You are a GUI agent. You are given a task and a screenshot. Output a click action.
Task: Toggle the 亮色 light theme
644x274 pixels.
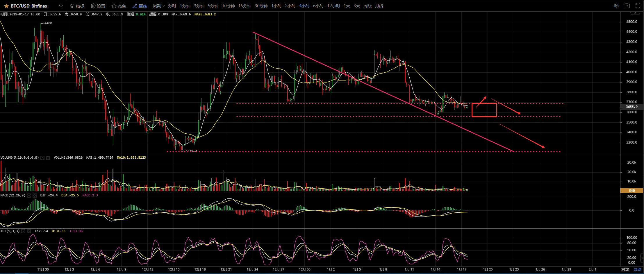[x=119, y=6]
